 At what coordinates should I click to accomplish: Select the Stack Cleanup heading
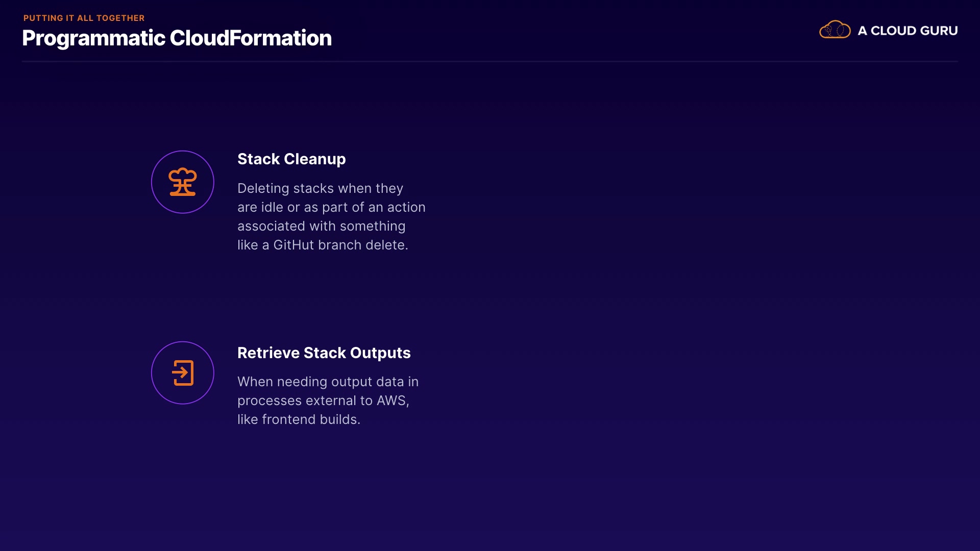pos(291,159)
